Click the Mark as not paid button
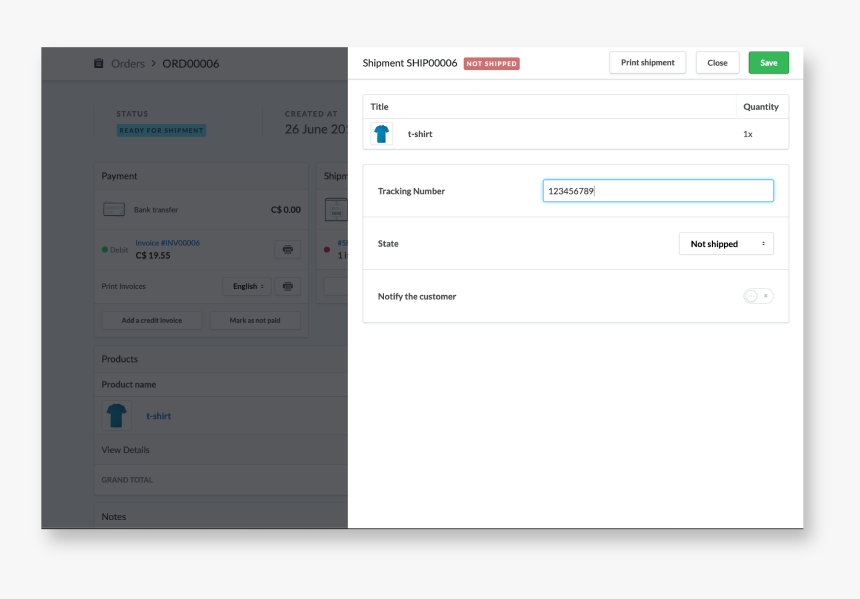Image resolution: width=860 pixels, height=599 pixels. 255,321
